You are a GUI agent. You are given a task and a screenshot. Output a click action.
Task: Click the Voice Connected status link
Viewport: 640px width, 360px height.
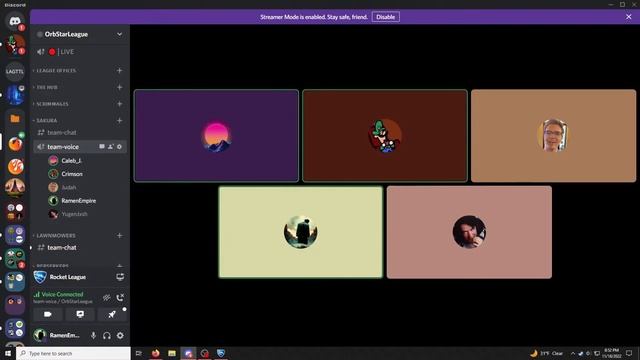(x=62, y=294)
